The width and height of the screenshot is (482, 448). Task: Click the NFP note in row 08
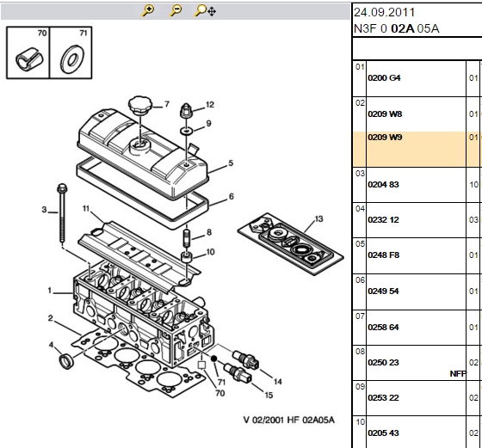458,374
